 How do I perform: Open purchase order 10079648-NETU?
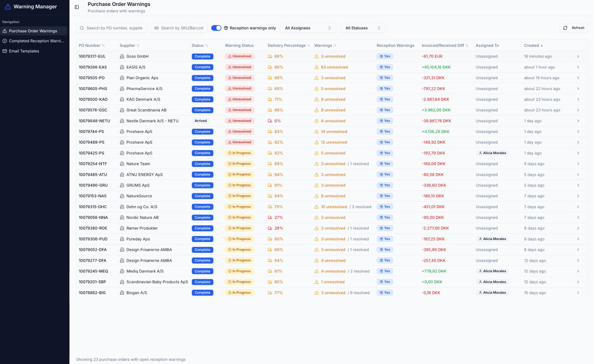coord(94,121)
